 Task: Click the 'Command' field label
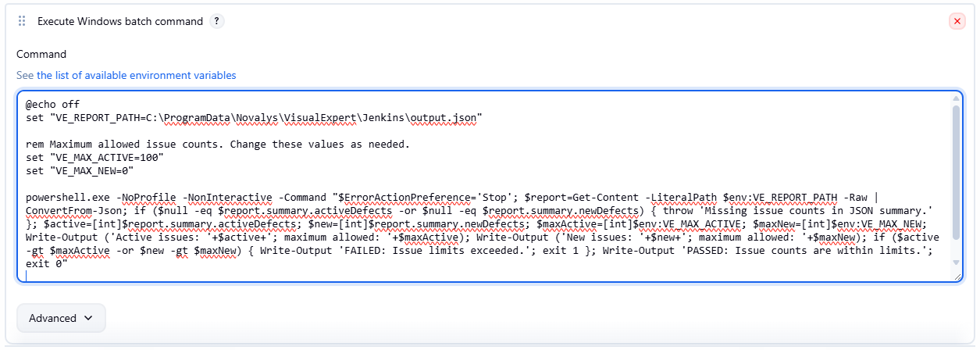coord(41,54)
